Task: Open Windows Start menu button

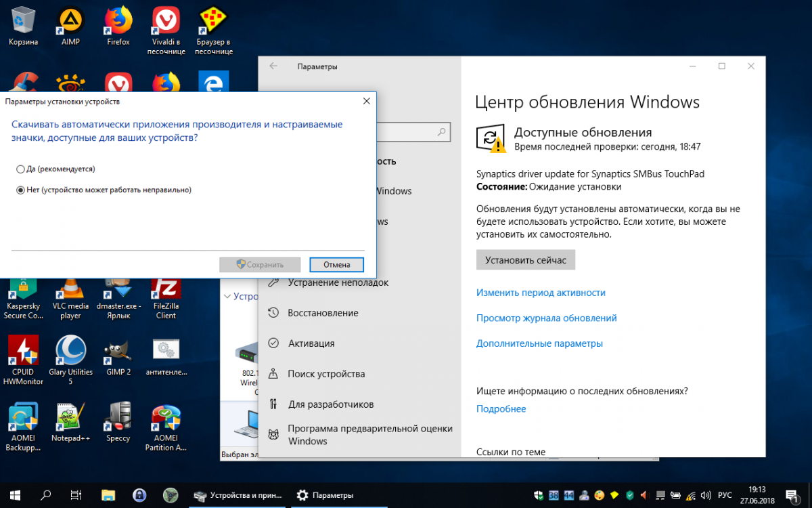Action: [x=15, y=494]
